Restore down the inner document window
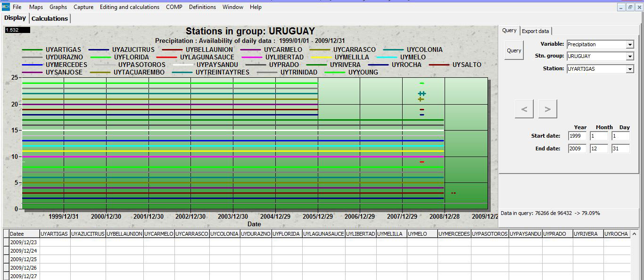The height and width of the screenshot is (280, 644). pos(630,7)
